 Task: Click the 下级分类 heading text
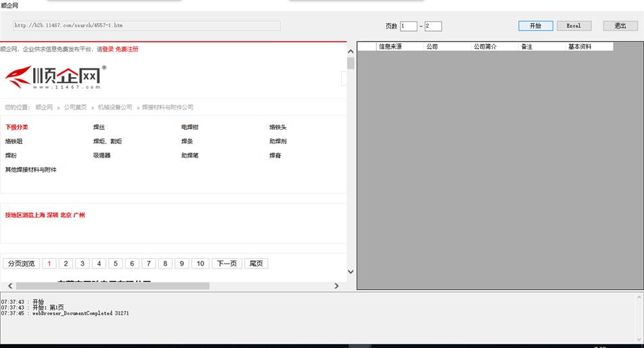coord(16,127)
